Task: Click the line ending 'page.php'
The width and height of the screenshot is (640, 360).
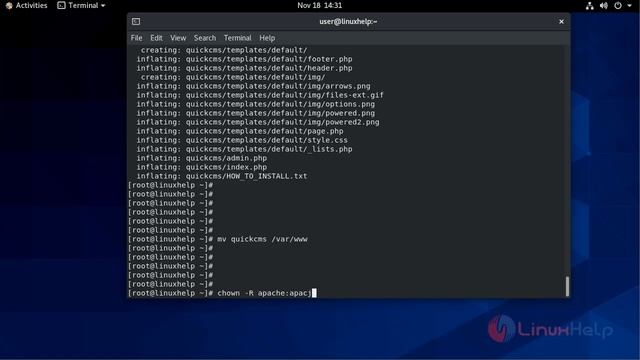Action: pos(240,131)
